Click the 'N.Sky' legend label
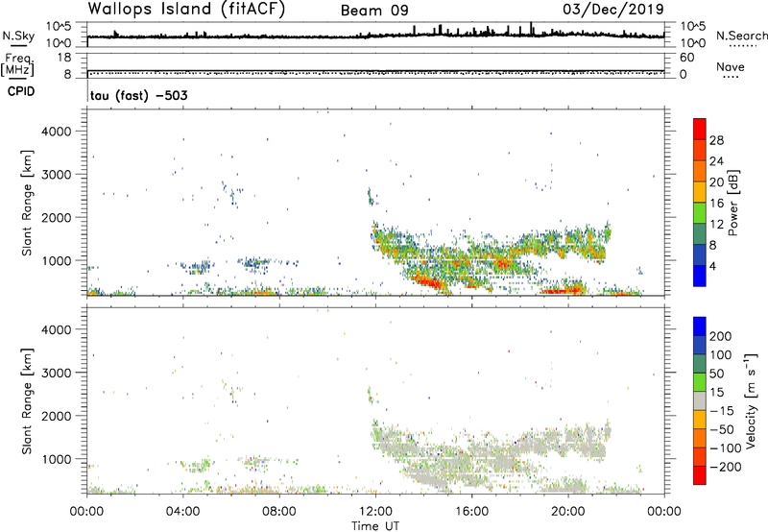 point(18,36)
